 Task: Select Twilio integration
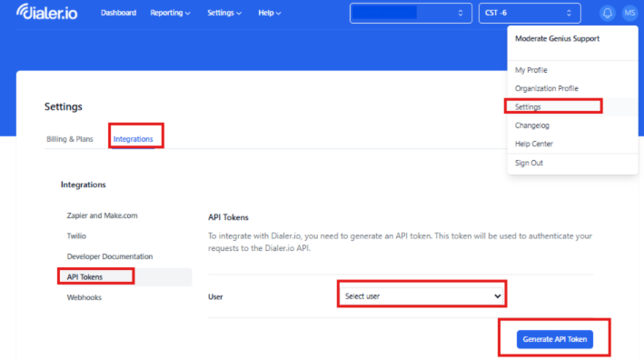click(x=76, y=236)
